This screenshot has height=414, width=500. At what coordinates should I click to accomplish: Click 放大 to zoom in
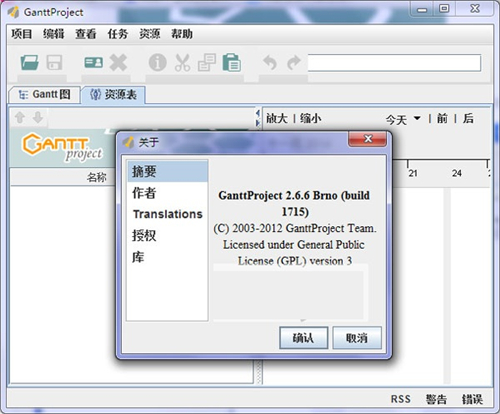[x=277, y=118]
